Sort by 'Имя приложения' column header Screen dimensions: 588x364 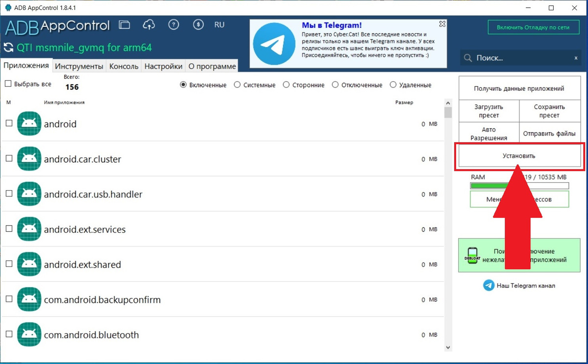[64, 102]
